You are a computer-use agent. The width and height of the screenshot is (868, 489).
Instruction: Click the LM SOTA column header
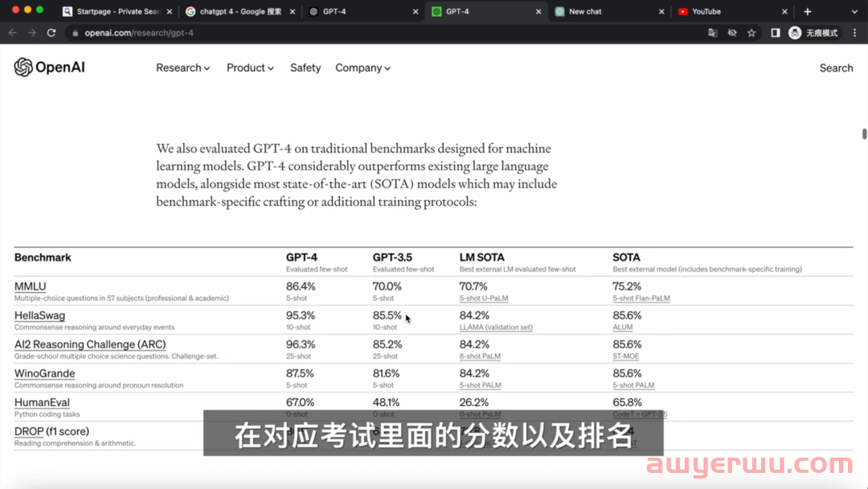click(481, 257)
